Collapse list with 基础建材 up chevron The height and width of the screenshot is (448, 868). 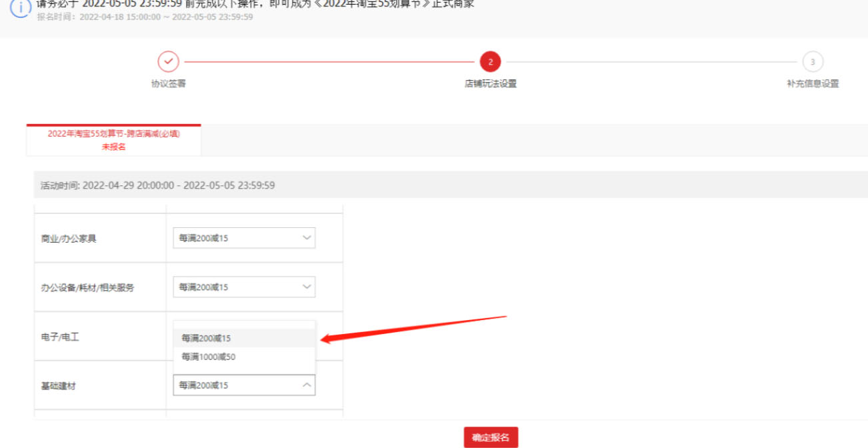coord(307,385)
